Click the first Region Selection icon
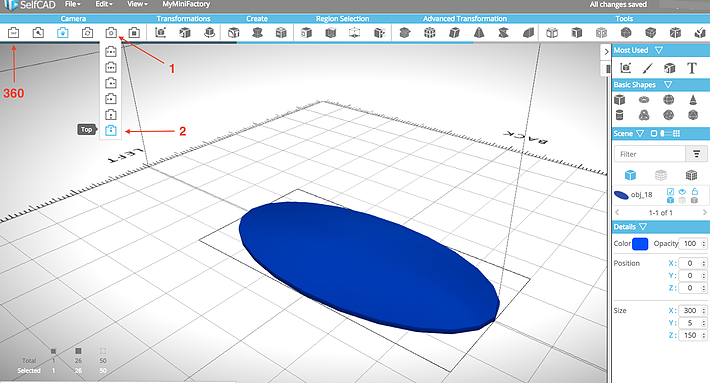 pos(307,33)
